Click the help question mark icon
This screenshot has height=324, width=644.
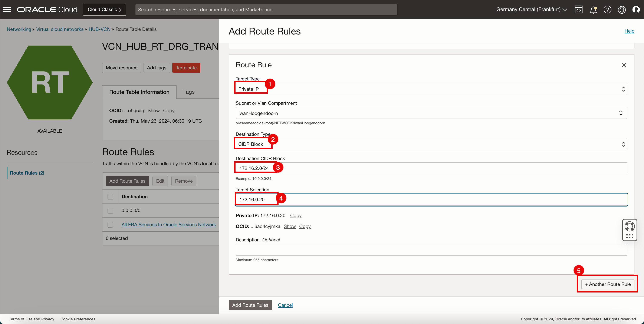click(x=608, y=10)
